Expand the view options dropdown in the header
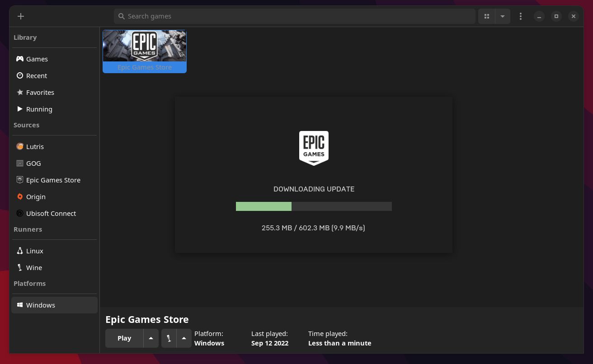The width and height of the screenshot is (593, 364). tap(503, 16)
